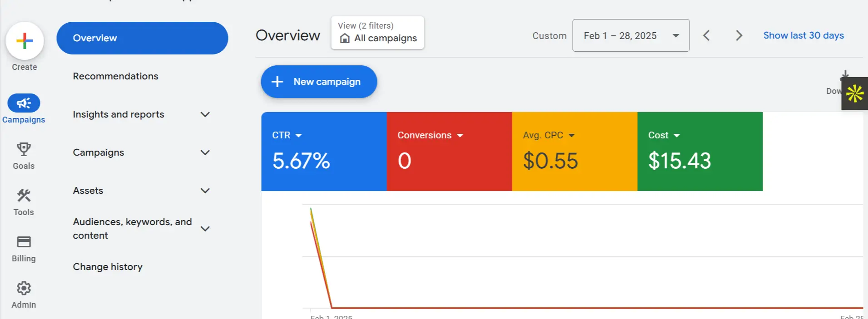
Task: Expand Audiences, keywords, and content
Action: pyautogui.click(x=205, y=229)
